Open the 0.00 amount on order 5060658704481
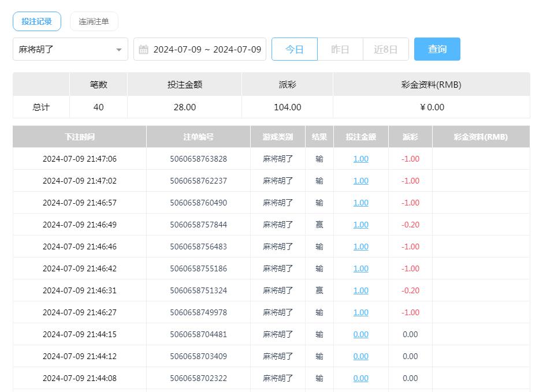 360,334
